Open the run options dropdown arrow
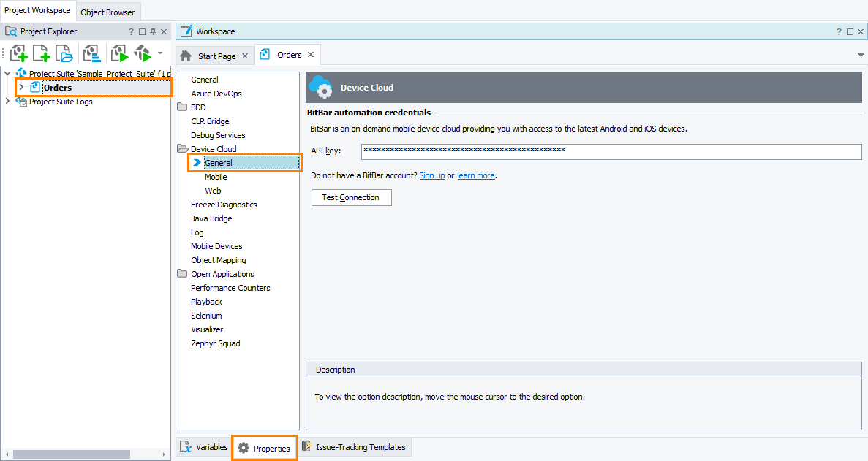The height and width of the screenshot is (461, 868). tap(160, 53)
